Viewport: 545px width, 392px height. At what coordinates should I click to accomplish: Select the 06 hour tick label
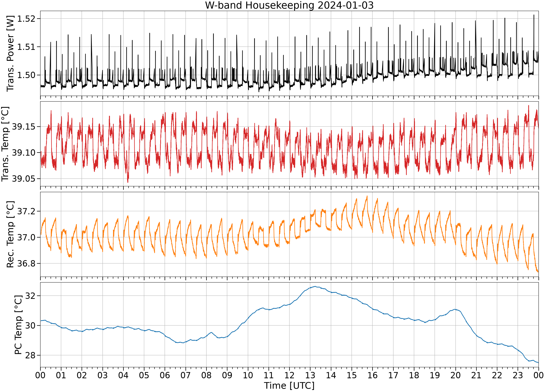[x=165, y=375]
